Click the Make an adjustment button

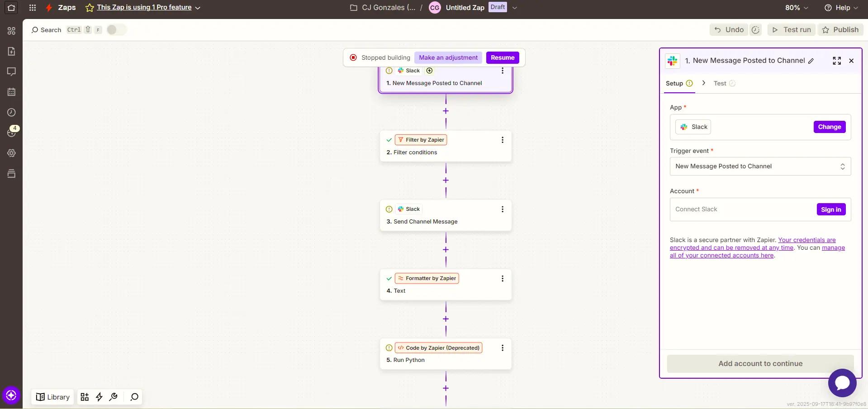click(x=448, y=57)
